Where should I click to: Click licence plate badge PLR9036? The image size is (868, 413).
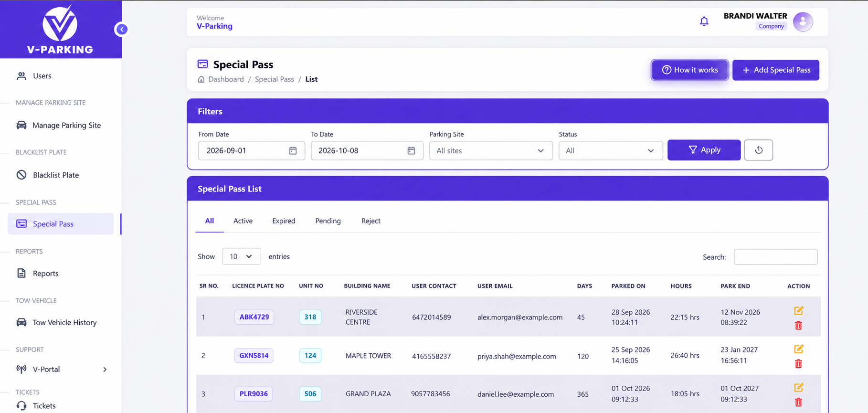(x=254, y=394)
